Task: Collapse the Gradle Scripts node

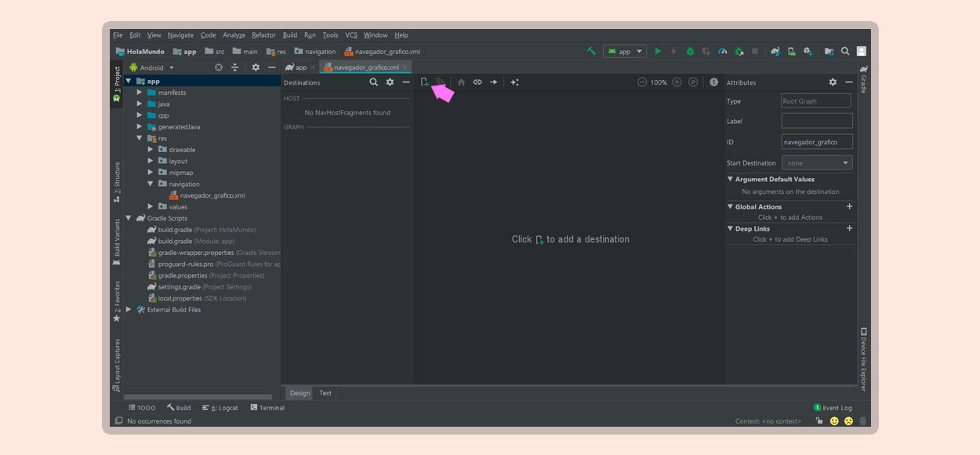Action: pos(129,218)
